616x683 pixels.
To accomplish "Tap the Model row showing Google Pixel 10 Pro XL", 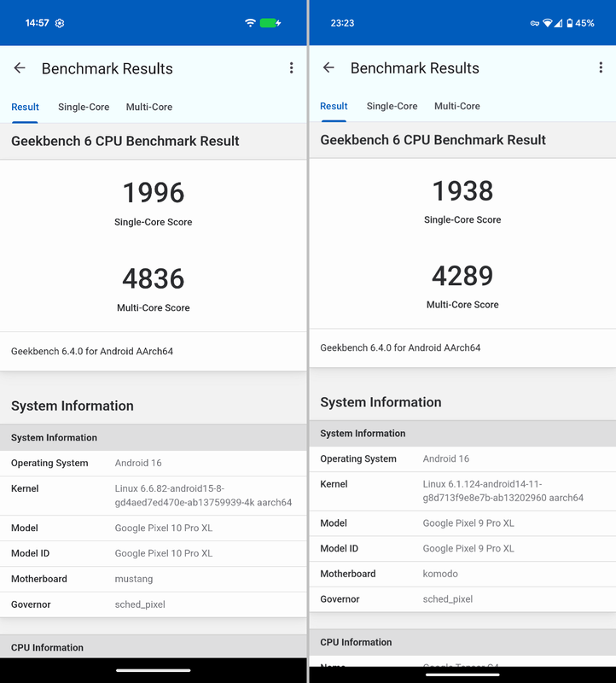I will pyautogui.click(x=154, y=528).
